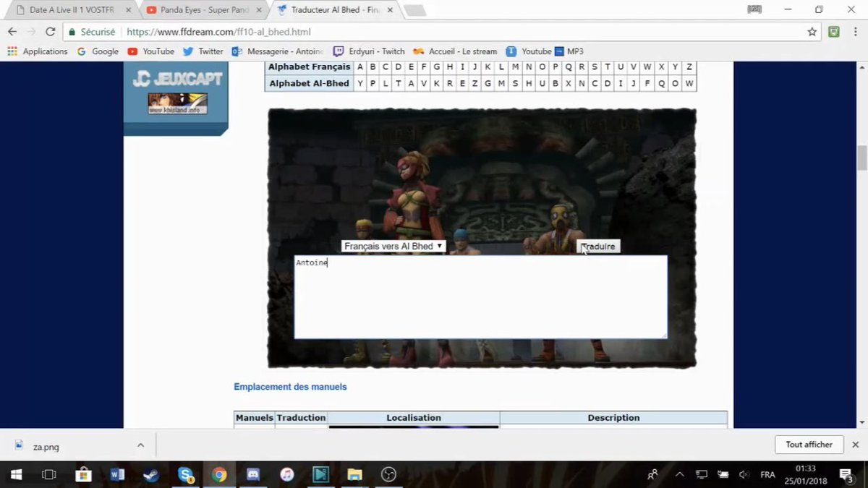Open the Youtube bookmark with the blue icon
Screen dimensions: 868x488
coord(529,51)
